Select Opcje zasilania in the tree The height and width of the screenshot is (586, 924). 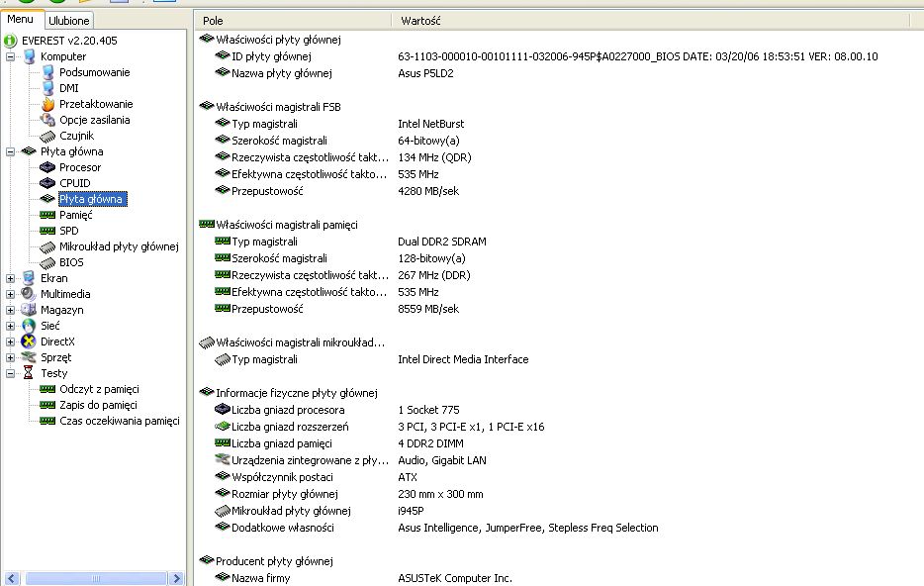pos(94,120)
